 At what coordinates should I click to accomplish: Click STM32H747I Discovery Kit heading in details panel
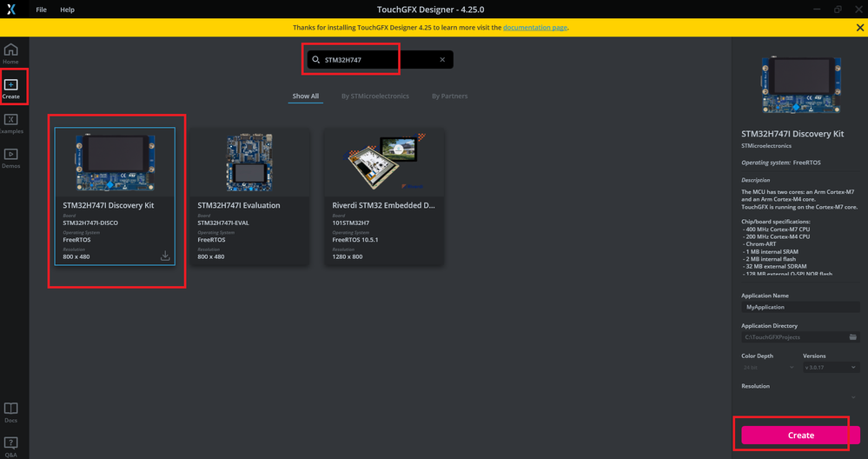click(792, 133)
